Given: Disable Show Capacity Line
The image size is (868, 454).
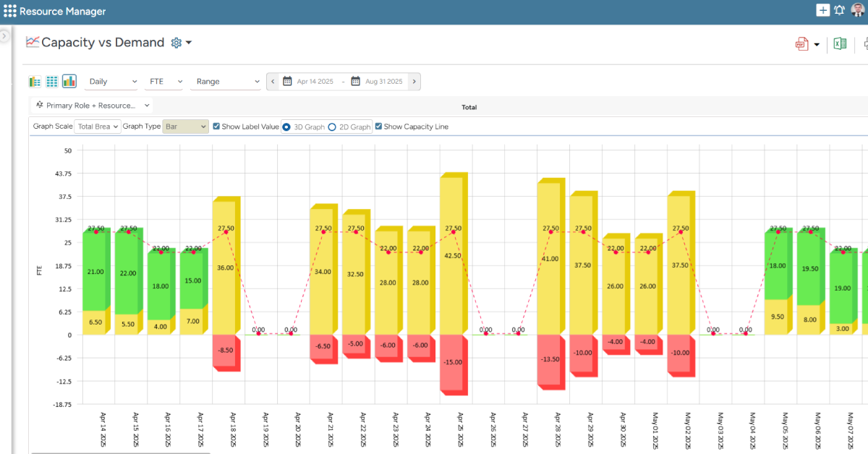Looking at the screenshot, I should point(377,126).
